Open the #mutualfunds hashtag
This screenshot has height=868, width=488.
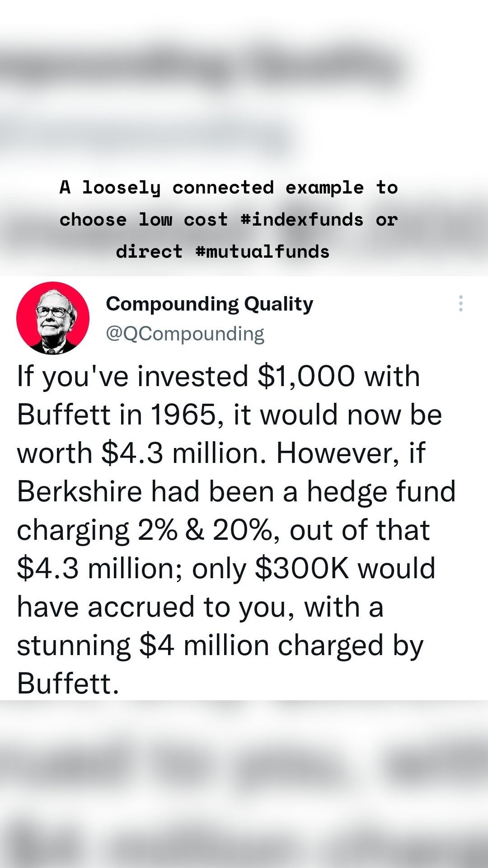click(x=264, y=251)
